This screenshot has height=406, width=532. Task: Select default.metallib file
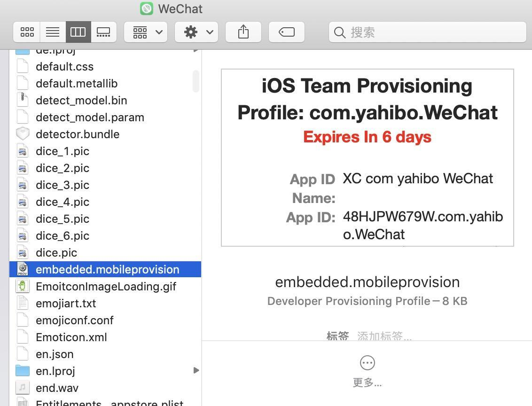coord(105,84)
